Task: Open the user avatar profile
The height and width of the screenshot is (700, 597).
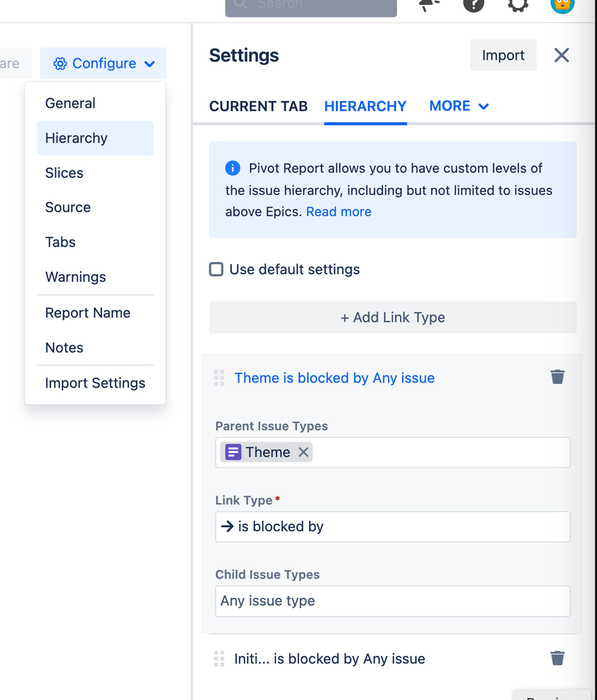Action: click(x=562, y=4)
